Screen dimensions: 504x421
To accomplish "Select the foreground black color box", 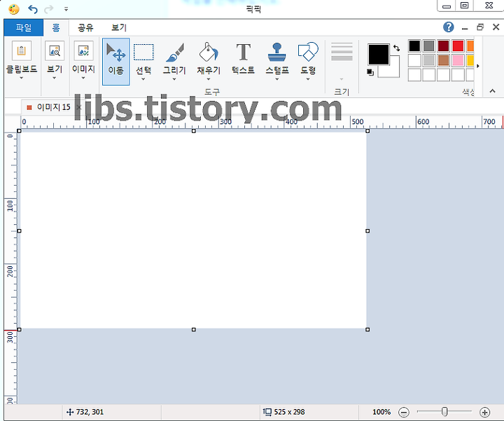I will point(378,55).
